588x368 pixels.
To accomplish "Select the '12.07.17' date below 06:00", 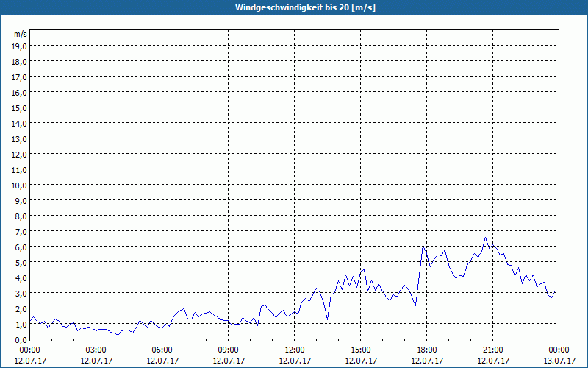I will [x=162, y=361].
